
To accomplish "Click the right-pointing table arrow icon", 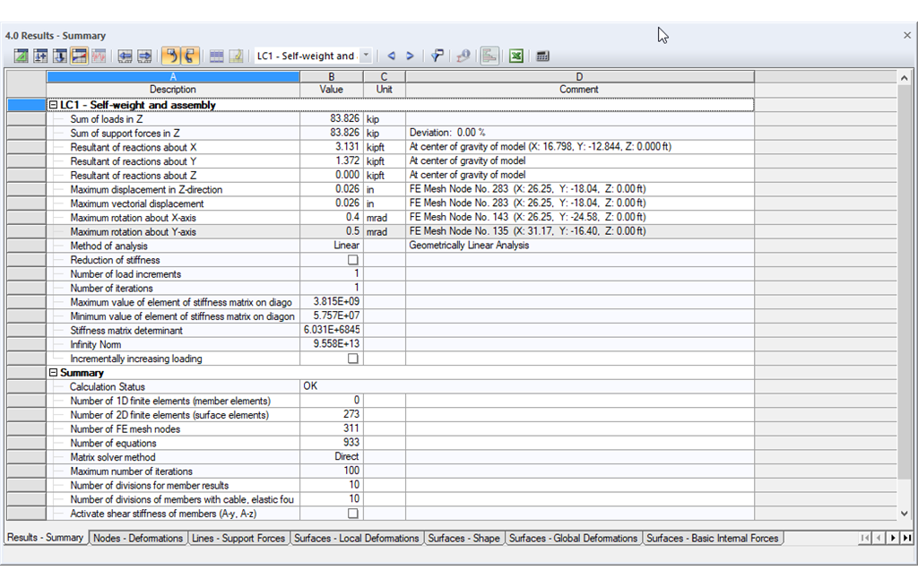I will pos(144,56).
